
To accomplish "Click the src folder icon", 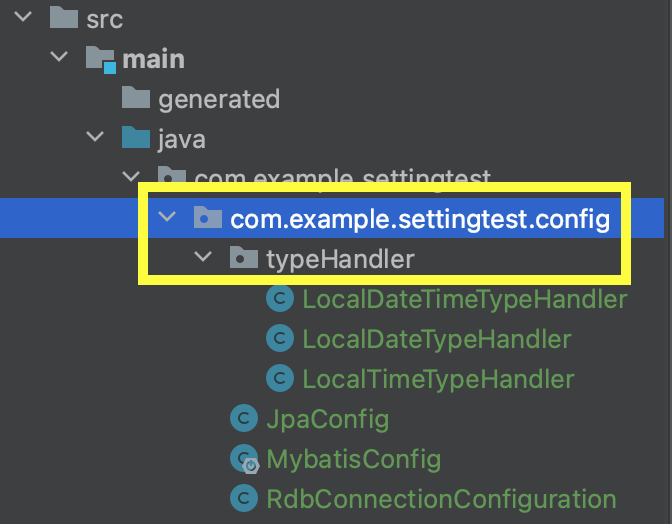I will [x=64, y=18].
